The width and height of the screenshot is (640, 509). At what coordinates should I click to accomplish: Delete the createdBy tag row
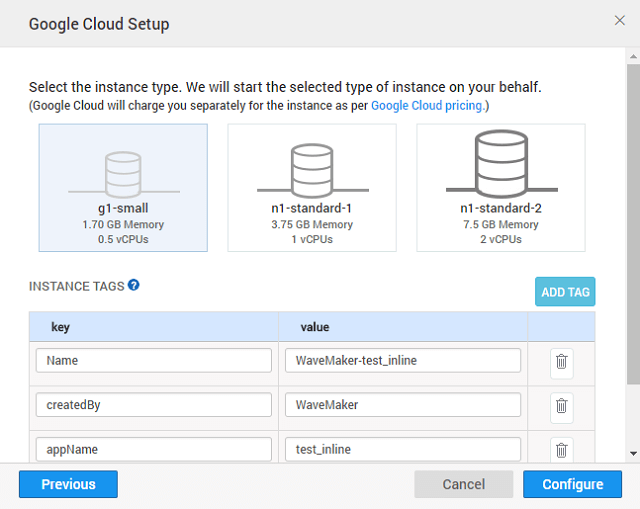(x=561, y=405)
